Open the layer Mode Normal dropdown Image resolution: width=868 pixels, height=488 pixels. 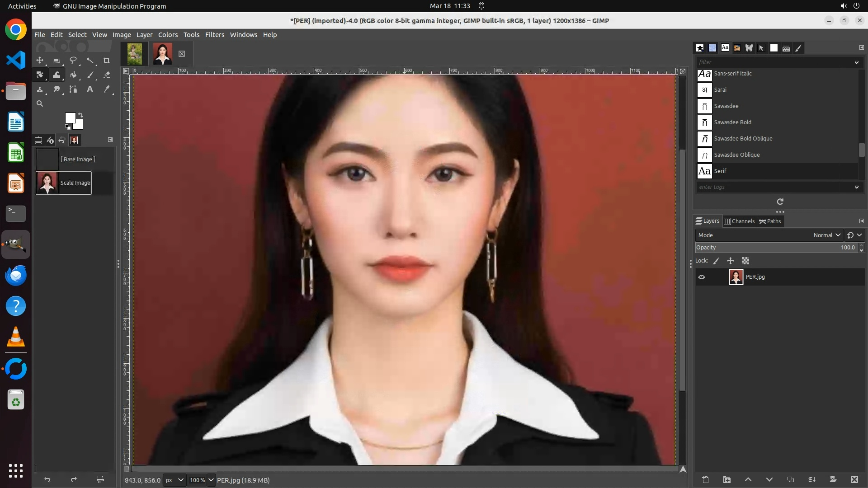[x=826, y=235]
